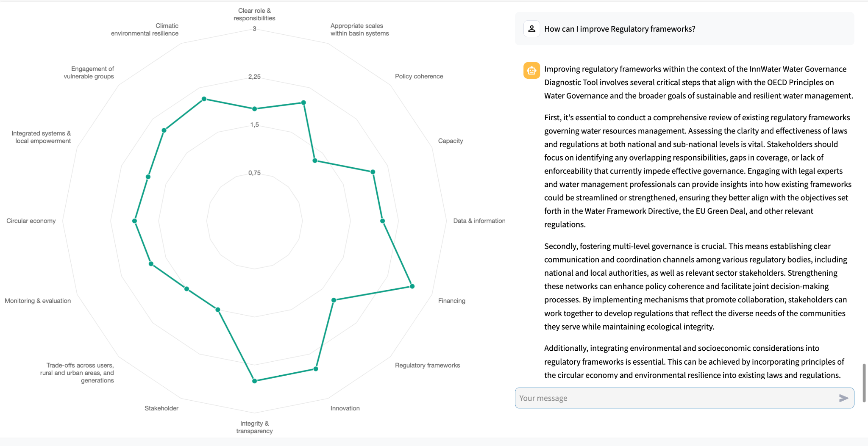Click the Data & information data point
Viewport: 868px width, 446px height.
point(382,221)
